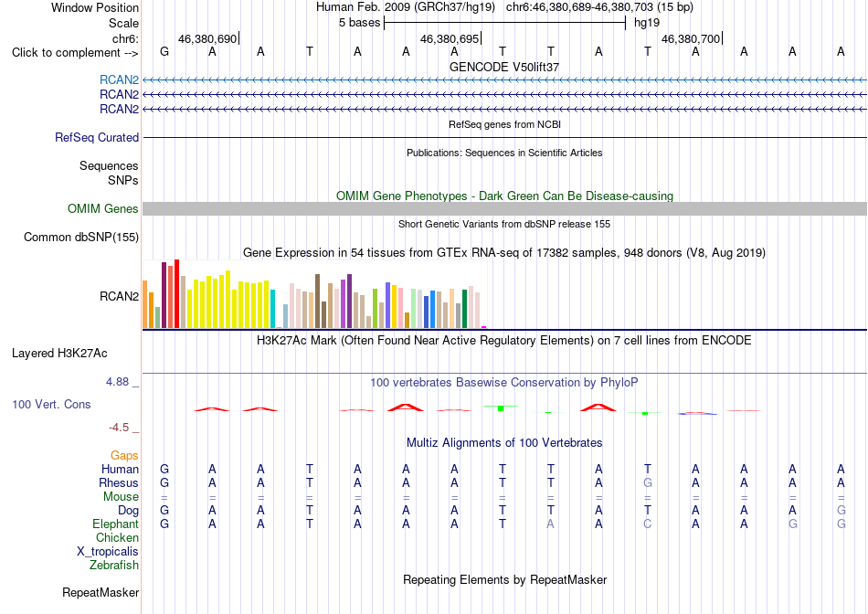868x614 pixels.
Task: Click the gray OMIM Genes item bar
Action: coord(505,208)
